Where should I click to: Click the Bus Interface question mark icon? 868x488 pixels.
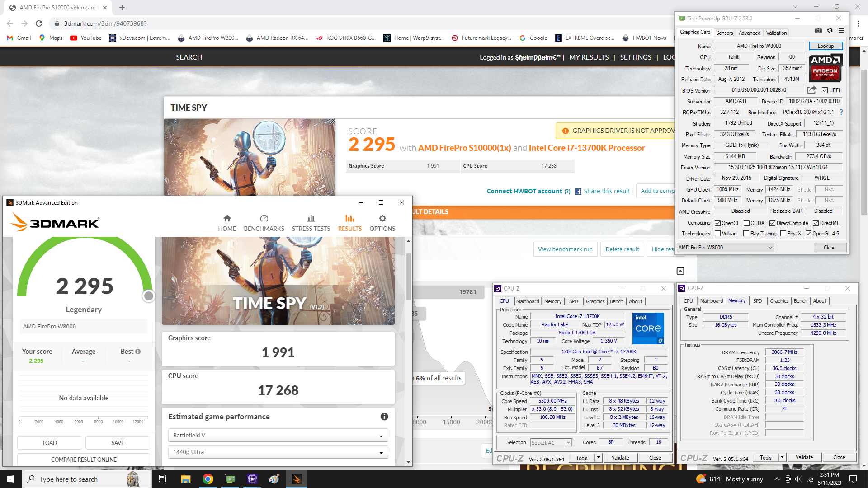coord(841,112)
